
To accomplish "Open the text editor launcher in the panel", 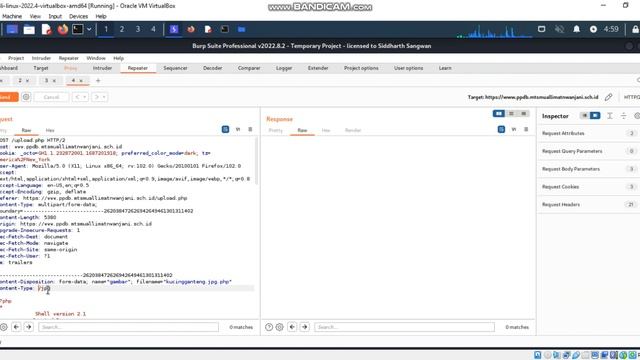I will pos(46,29).
